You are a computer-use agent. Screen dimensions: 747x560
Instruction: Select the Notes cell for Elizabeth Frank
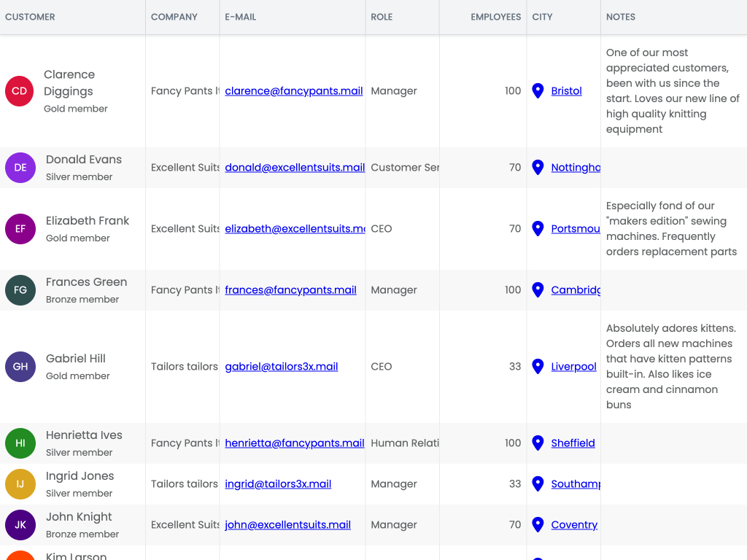[x=671, y=229]
